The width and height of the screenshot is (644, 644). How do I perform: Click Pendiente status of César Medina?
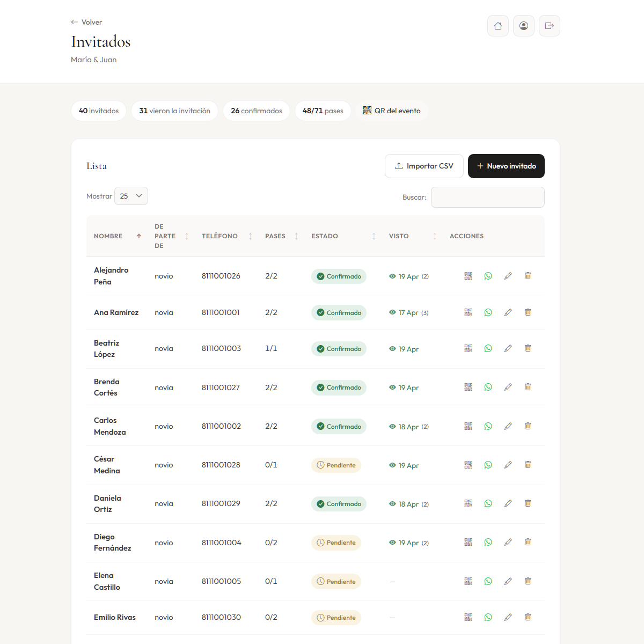(x=336, y=465)
